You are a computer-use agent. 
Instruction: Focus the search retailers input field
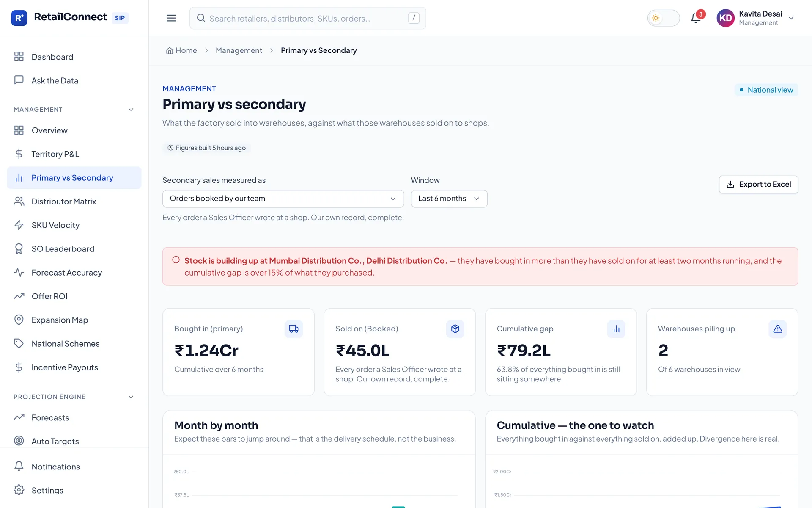click(307, 18)
